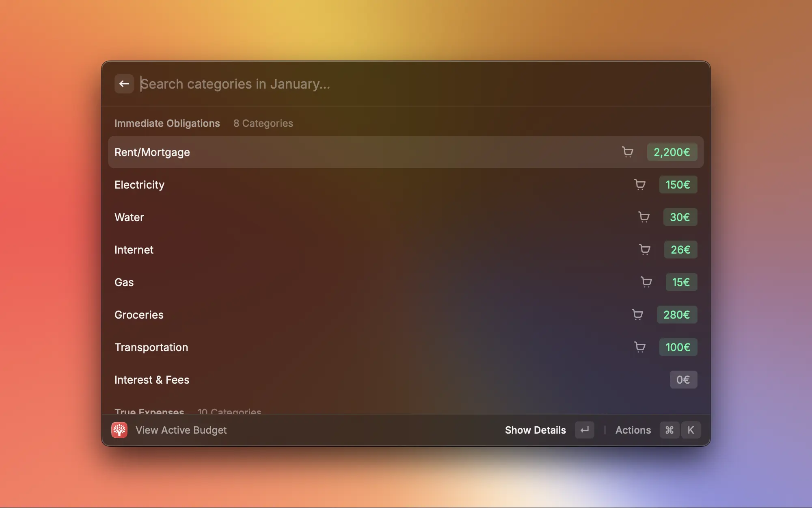Click the cart icon in Water row
Image resolution: width=812 pixels, height=508 pixels.
click(x=644, y=217)
